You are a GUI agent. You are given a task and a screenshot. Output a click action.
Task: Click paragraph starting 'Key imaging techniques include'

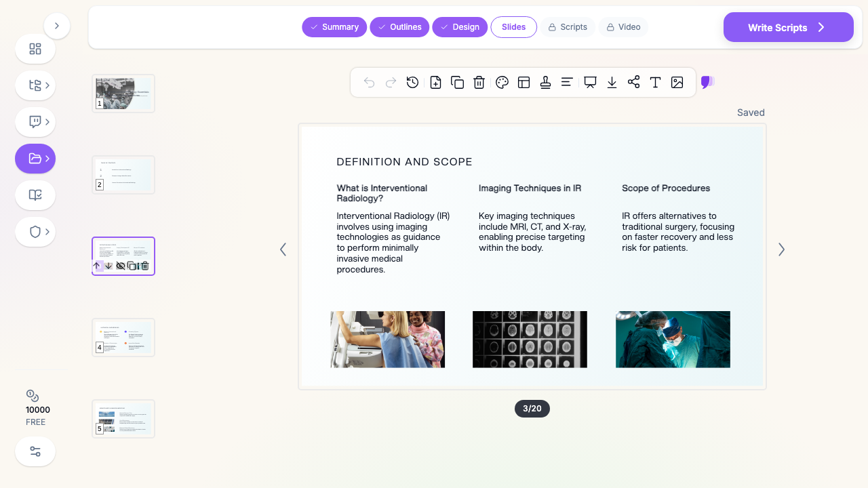tap(532, 232)
